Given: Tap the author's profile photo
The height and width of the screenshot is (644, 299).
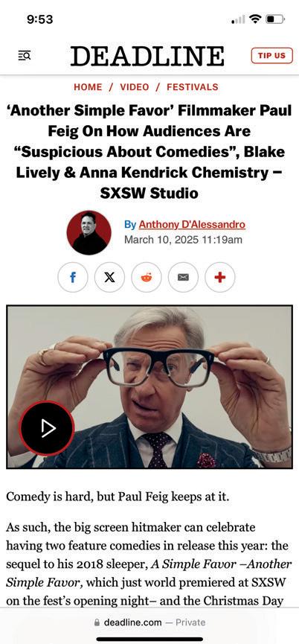Looking at the screenshot, I should [x=89, y=232].
